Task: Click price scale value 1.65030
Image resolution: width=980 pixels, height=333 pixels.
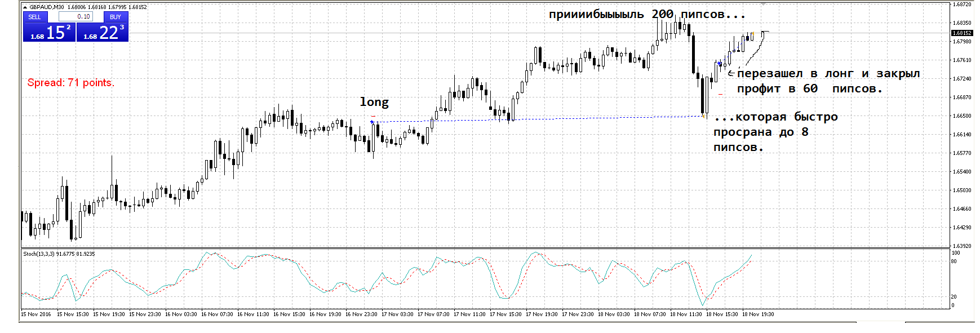Action: [962, 190]
